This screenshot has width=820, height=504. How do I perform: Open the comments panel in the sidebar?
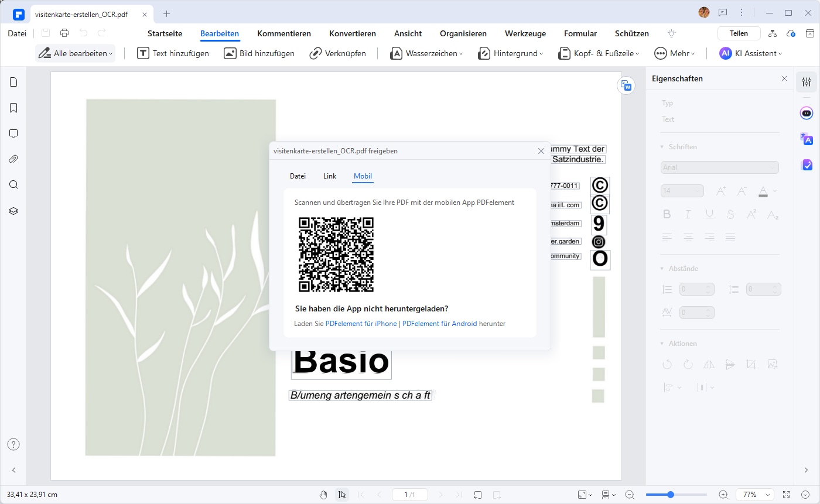click(13, 133)
